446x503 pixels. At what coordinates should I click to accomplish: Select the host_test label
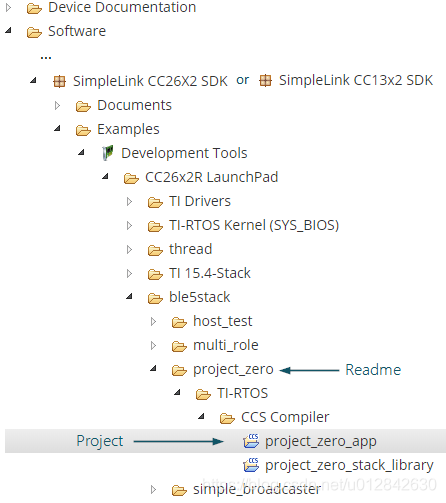223,321
